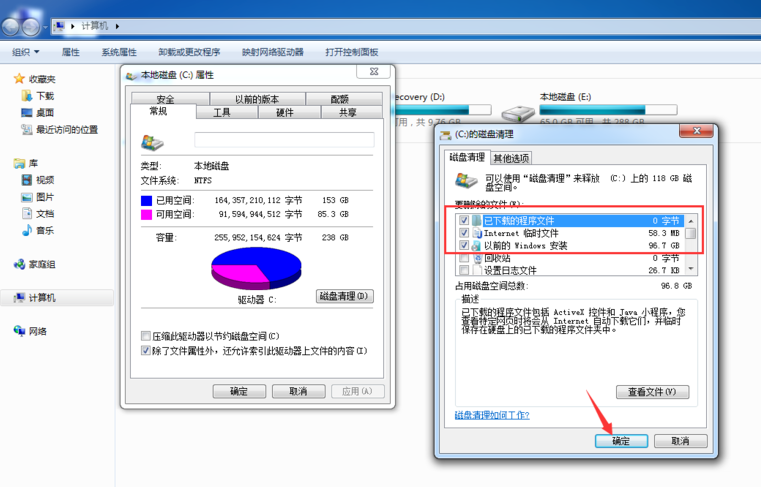Click the 网络 network icon in sidebar
This screenshot has width=761, height=487.
(x=19, y=331)
